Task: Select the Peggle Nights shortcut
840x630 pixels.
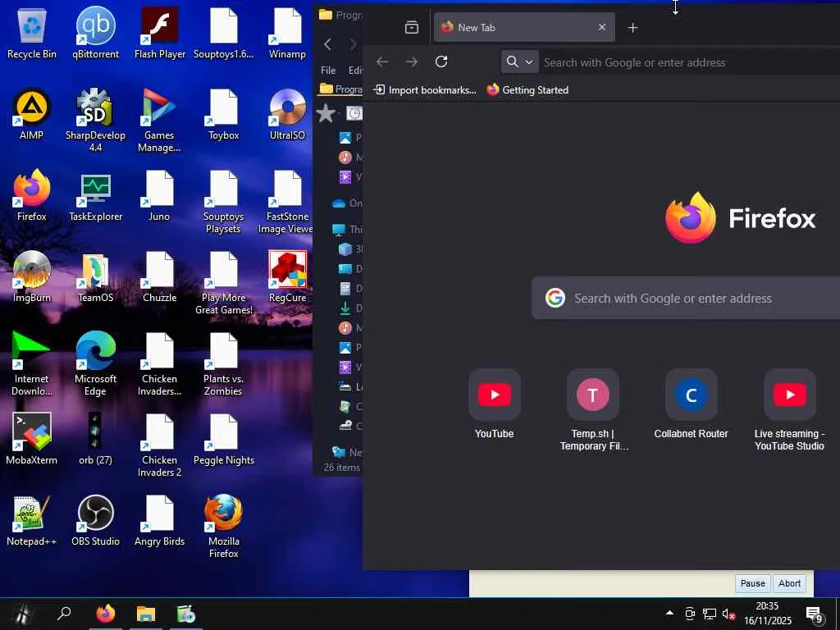Action: (223, 439)
